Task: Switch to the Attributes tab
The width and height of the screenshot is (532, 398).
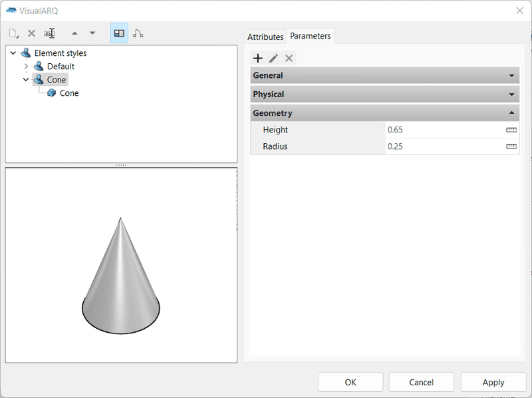Action: point(265,37)
